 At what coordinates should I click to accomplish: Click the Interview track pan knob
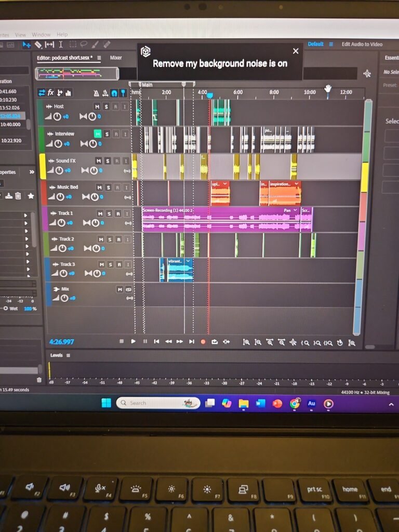click(93, 144)
